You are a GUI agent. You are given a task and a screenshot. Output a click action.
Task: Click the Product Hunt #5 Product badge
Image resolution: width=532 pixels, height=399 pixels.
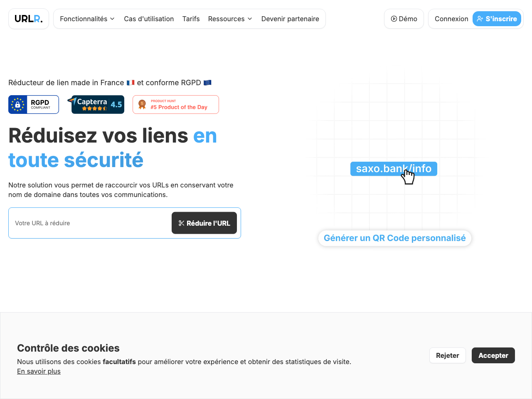coord(175,104)
